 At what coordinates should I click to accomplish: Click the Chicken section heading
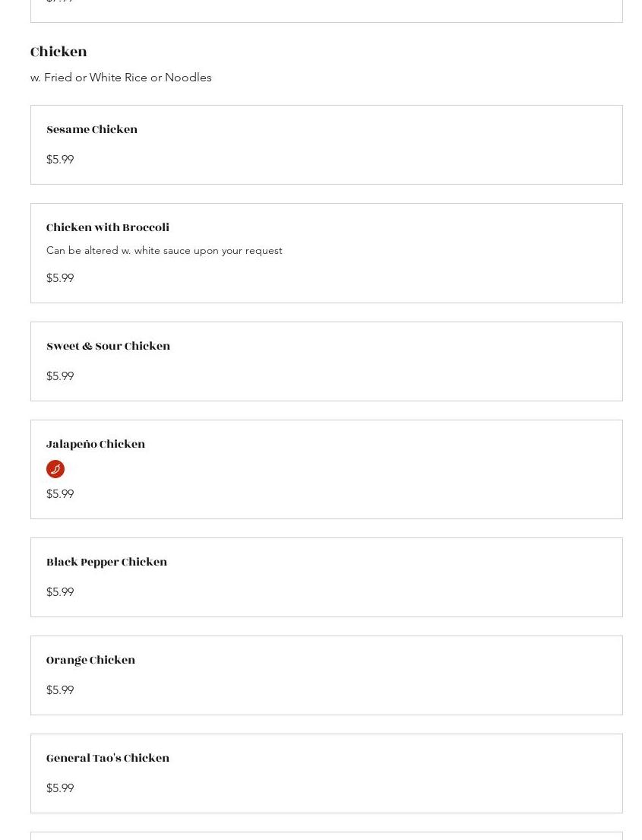[x=59, y=52]
